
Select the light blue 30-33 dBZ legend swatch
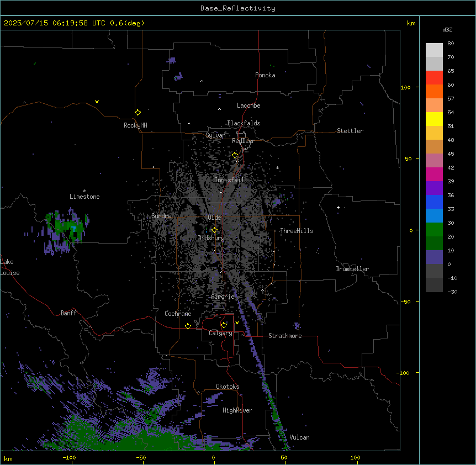[x=434, y=216]
